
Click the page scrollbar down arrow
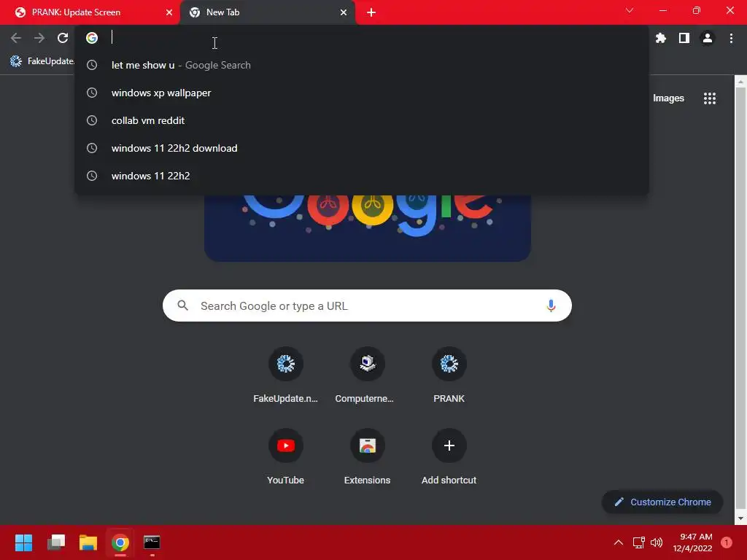coord(740,518)
